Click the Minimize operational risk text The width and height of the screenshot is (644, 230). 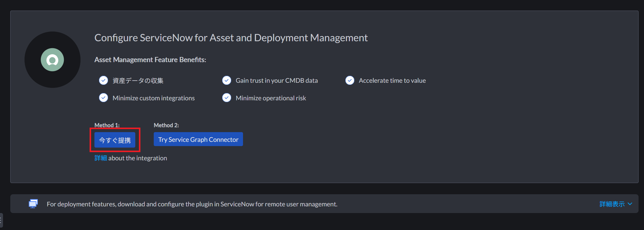(x=271, y=98)
